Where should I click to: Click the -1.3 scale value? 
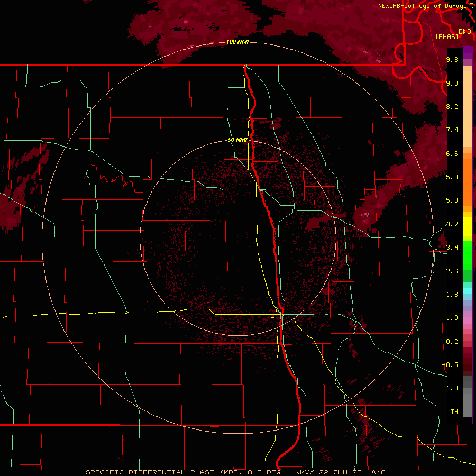click(451, 388)
